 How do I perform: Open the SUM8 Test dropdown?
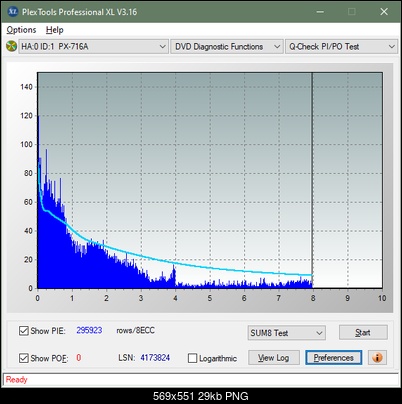point(287,333)
